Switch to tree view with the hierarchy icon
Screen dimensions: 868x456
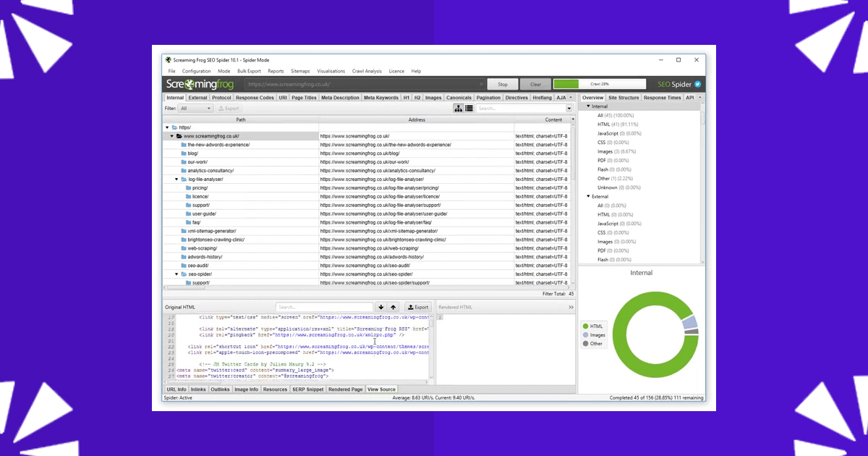tap(459, 109)
